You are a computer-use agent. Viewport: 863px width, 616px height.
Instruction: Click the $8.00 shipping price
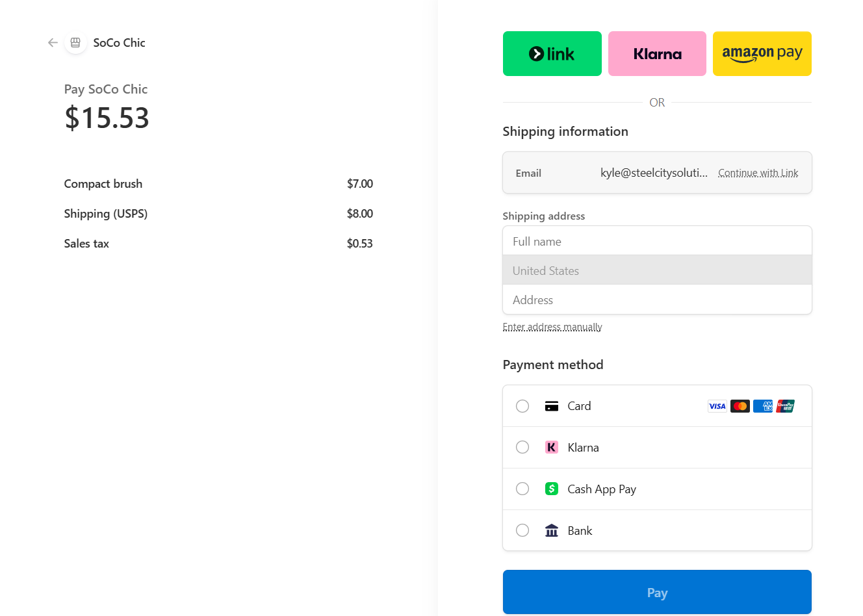[x=360, y=214]
